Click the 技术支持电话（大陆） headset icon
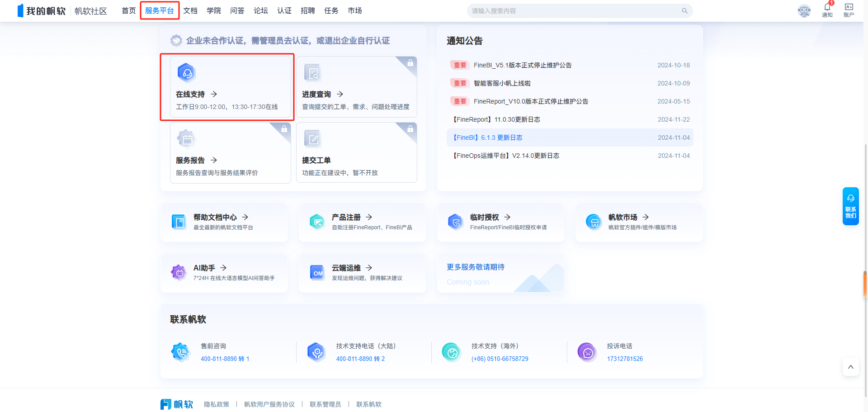Screen dimensions: 868x412 coord(316,352)
